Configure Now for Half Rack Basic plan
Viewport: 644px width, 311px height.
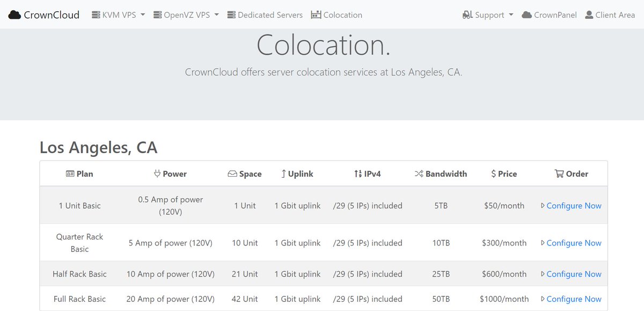pyautogui.click(x=574, y=274)
